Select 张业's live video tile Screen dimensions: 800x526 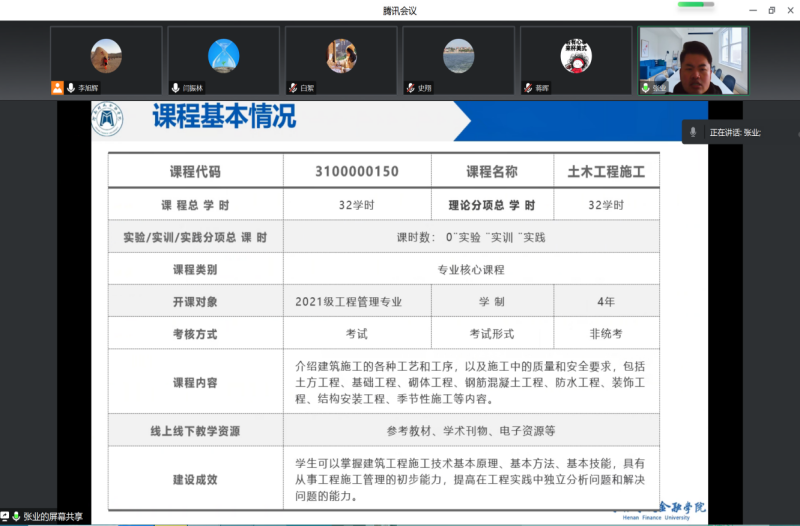click(x=693, y=60)
